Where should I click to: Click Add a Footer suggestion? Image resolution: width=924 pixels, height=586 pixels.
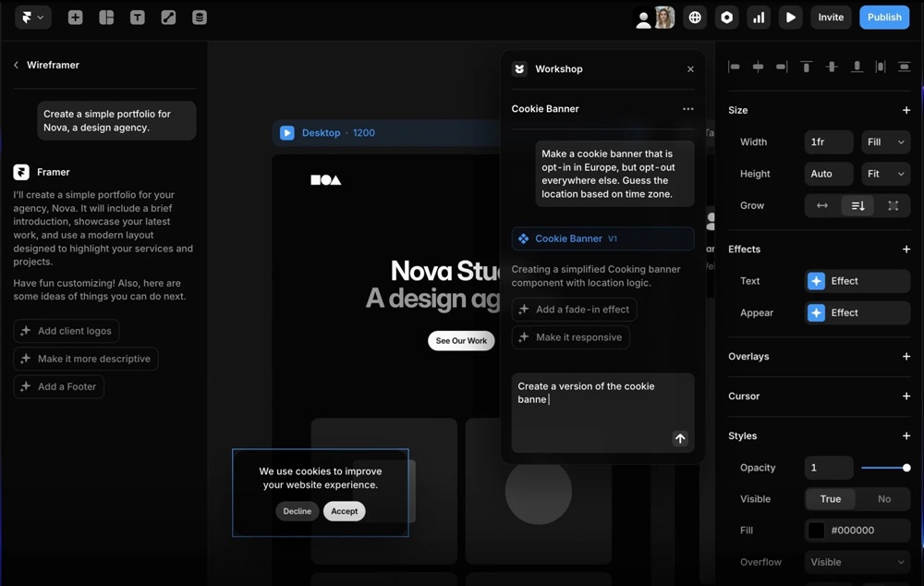(59, 386)
